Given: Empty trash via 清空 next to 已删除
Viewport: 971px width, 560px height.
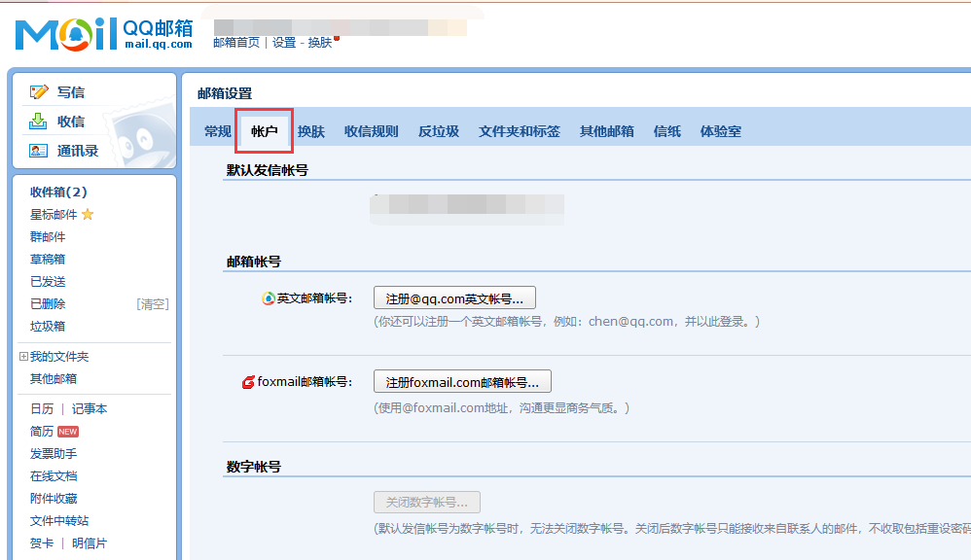Looking at the screenshot, I should [153, 303].
